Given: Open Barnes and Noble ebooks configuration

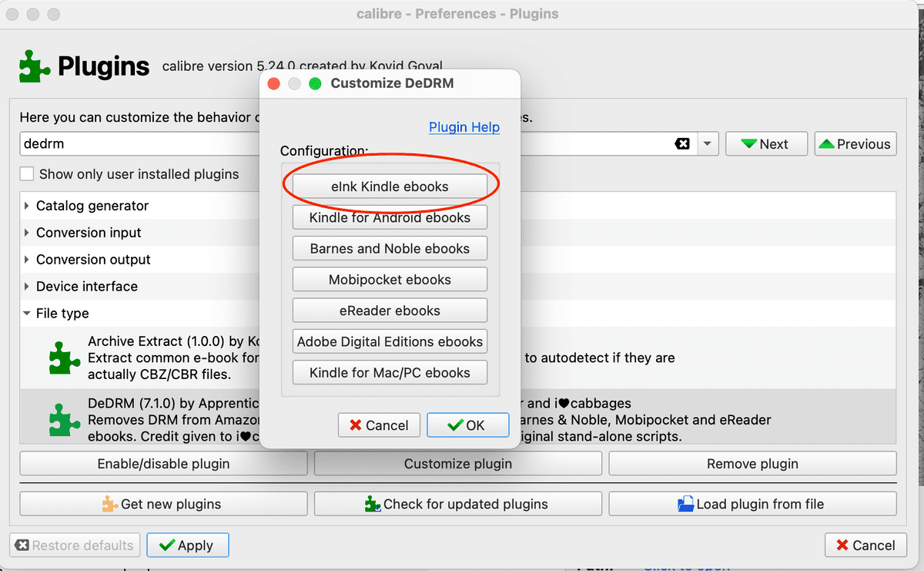Looking at the screenshot, I should [390, 249].
